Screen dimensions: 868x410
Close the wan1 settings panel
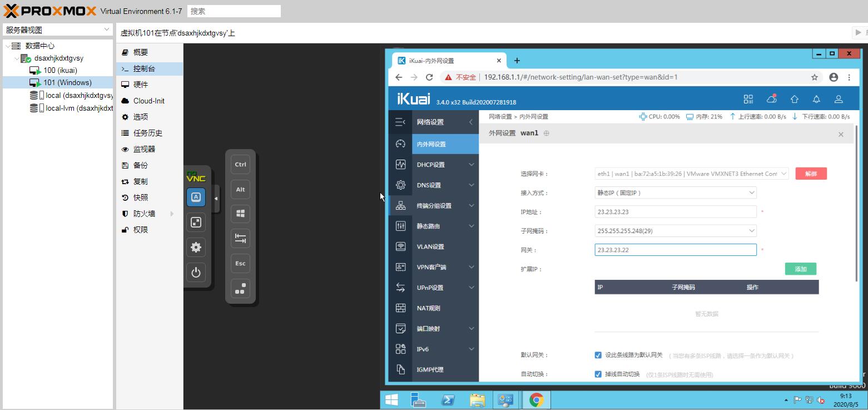point(841,135)
